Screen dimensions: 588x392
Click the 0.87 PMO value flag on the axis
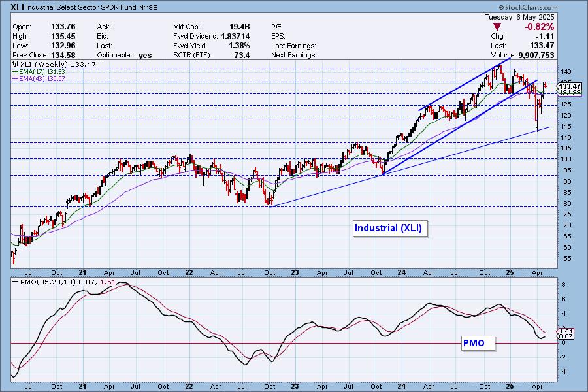coord(566,337)
